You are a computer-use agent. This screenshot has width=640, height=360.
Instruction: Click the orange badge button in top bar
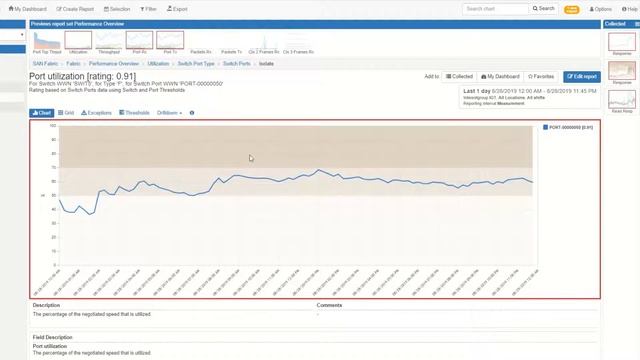(x=571, y=9)
